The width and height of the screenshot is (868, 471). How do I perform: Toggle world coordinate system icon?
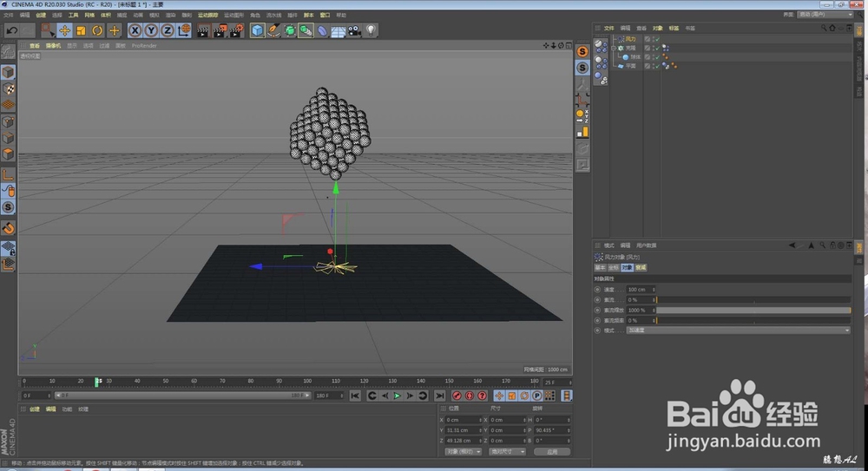pos(184,30)
